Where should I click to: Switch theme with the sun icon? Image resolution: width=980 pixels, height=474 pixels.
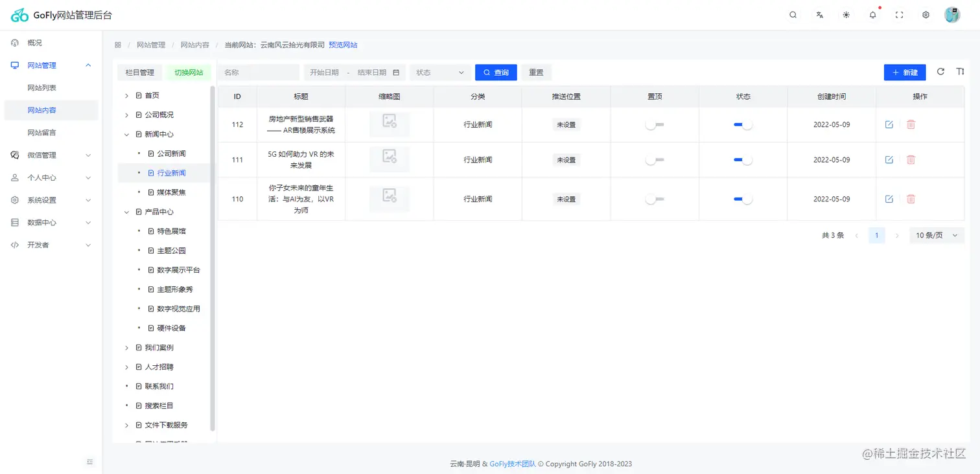tap(846, 15)
